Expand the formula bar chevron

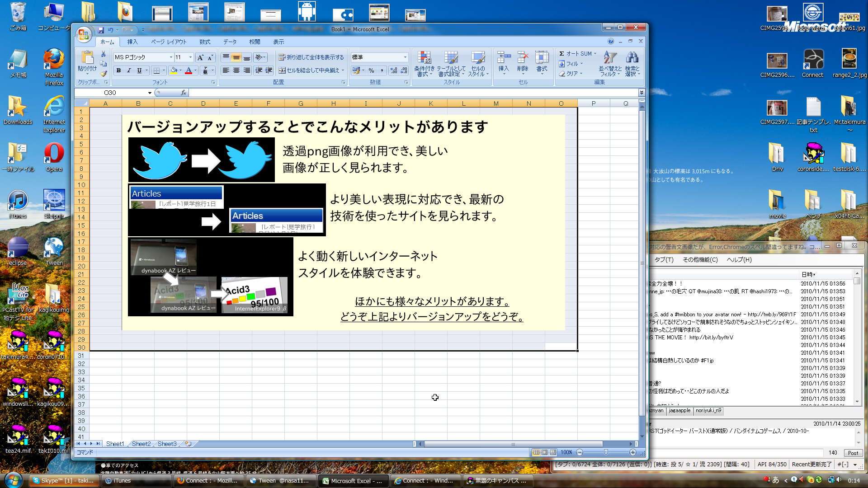[x=642, y=93]
